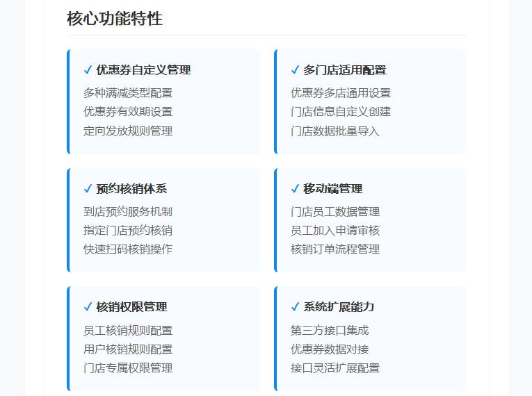Select the text 优惠券数据对接
Screen dimensions: 532x396
click(330, 349)
